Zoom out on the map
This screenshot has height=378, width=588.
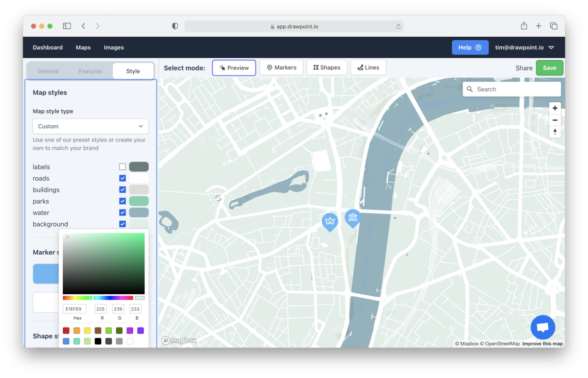[x=555, y=120]
